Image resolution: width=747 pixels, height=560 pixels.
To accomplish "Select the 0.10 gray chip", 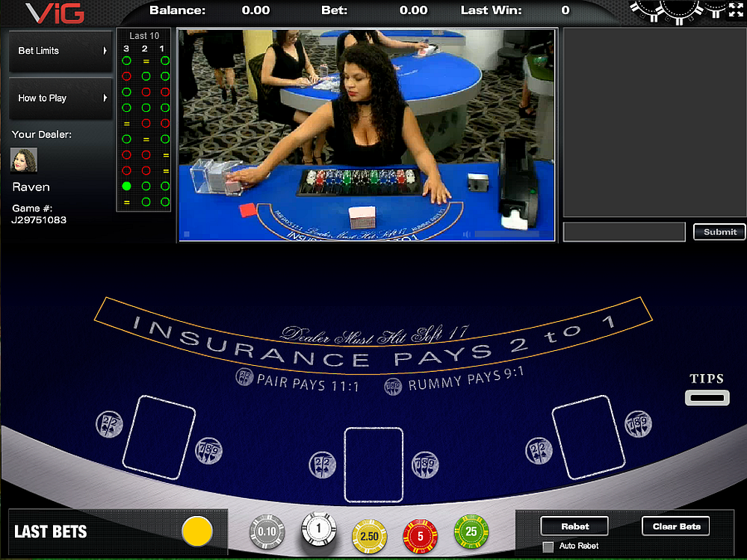I will (267, 532).
